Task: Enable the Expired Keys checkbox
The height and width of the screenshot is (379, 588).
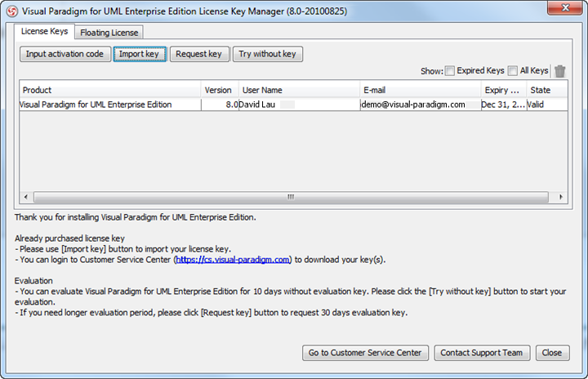Action: point(450,70)
